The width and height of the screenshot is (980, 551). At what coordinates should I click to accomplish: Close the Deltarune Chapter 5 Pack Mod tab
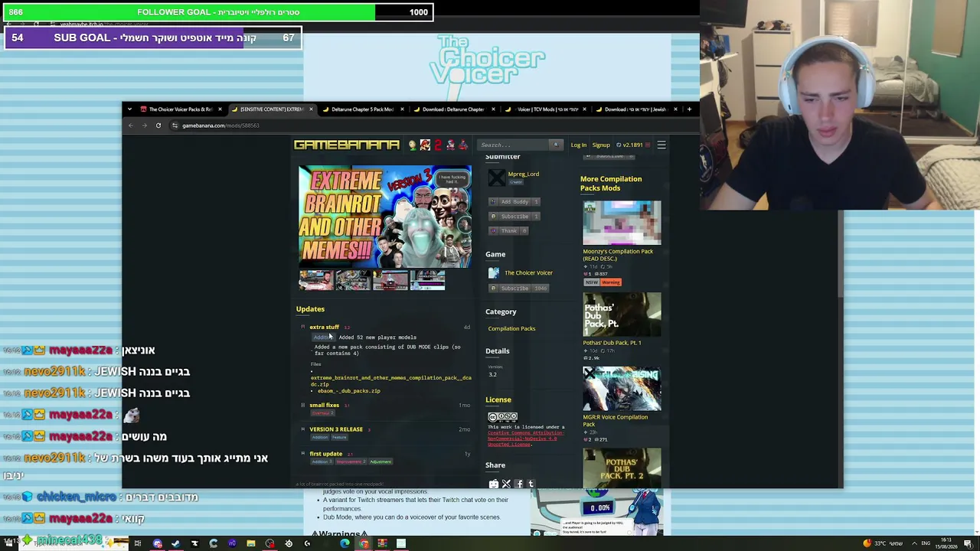tap(402, 109)
